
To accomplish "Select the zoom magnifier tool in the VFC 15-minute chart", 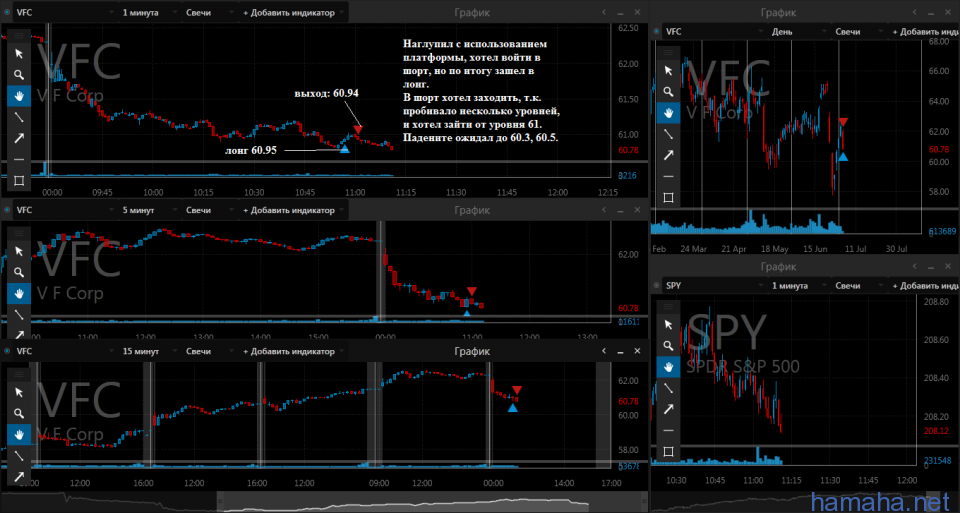I will pyautogui.click(x=19, y=413).
